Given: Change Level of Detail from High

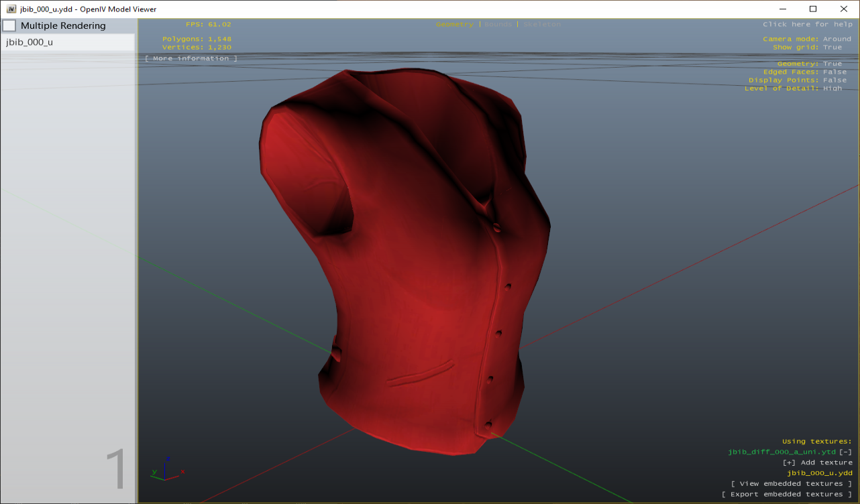Looking at the screenshot, I should tap(832, 88).
